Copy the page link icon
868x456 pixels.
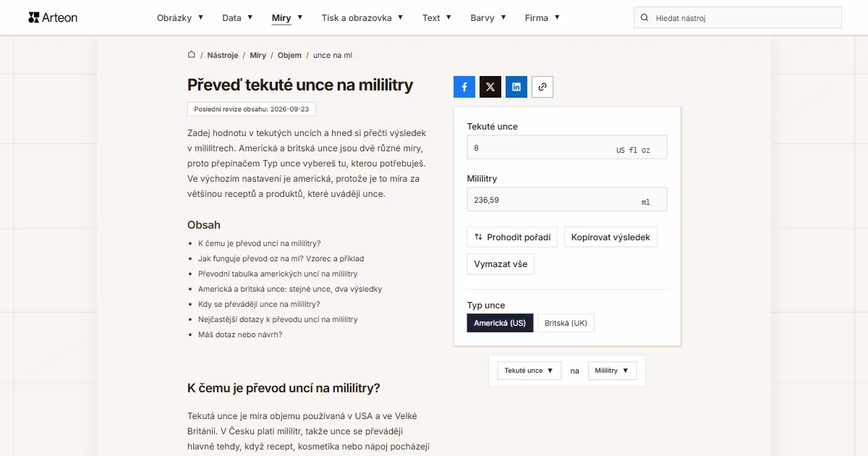coord(542,87)
